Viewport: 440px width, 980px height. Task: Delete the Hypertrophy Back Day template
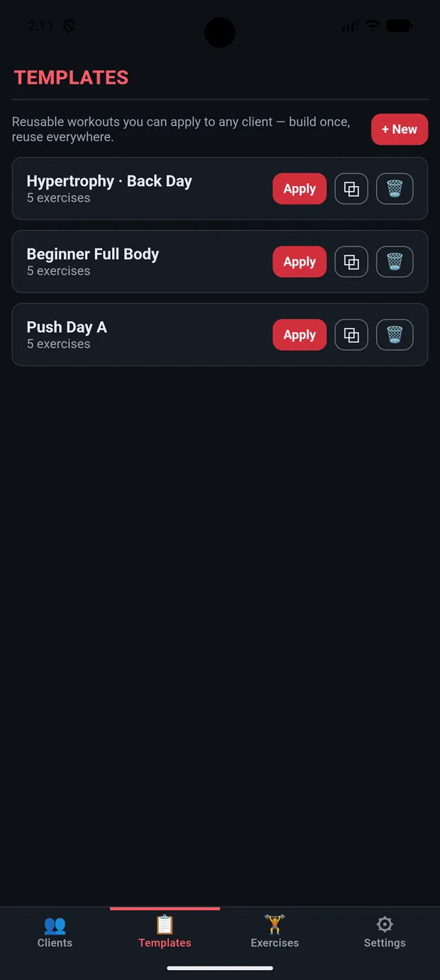pyautogui.click(x=395, y=189)
